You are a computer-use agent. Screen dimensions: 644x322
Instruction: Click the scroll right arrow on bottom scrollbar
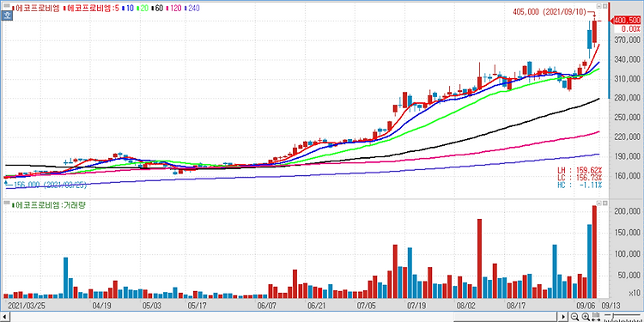coord(562,317)
